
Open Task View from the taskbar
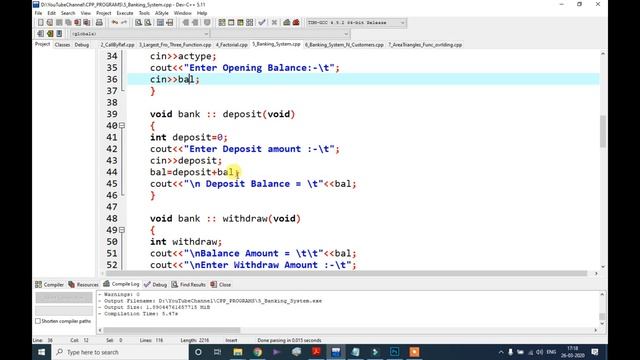click(x=218, y=352)
